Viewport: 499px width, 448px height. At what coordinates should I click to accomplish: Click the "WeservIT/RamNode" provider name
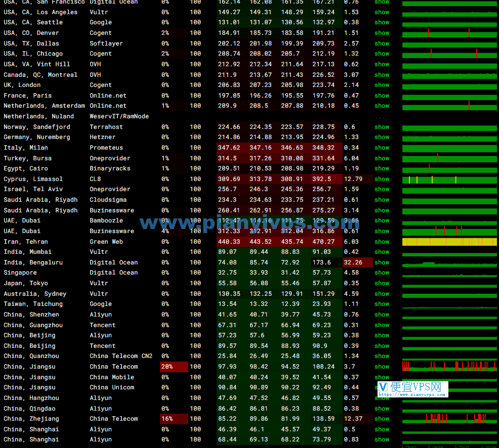(119, 116)
